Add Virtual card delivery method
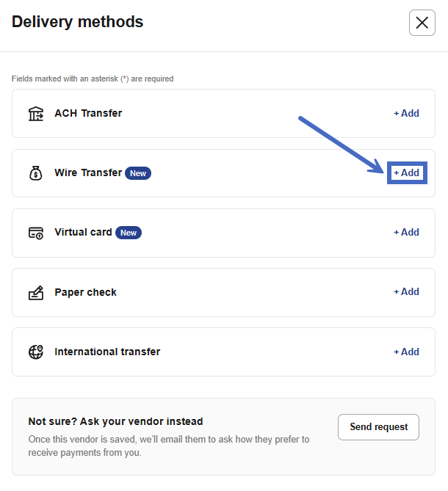448x491 pixels. 406,233
